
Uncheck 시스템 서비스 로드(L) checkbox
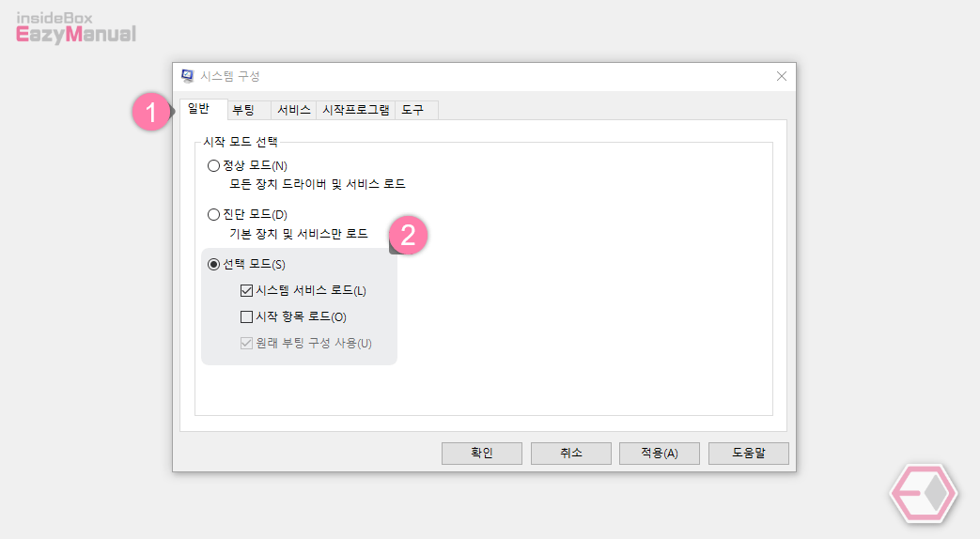[246, 290]
